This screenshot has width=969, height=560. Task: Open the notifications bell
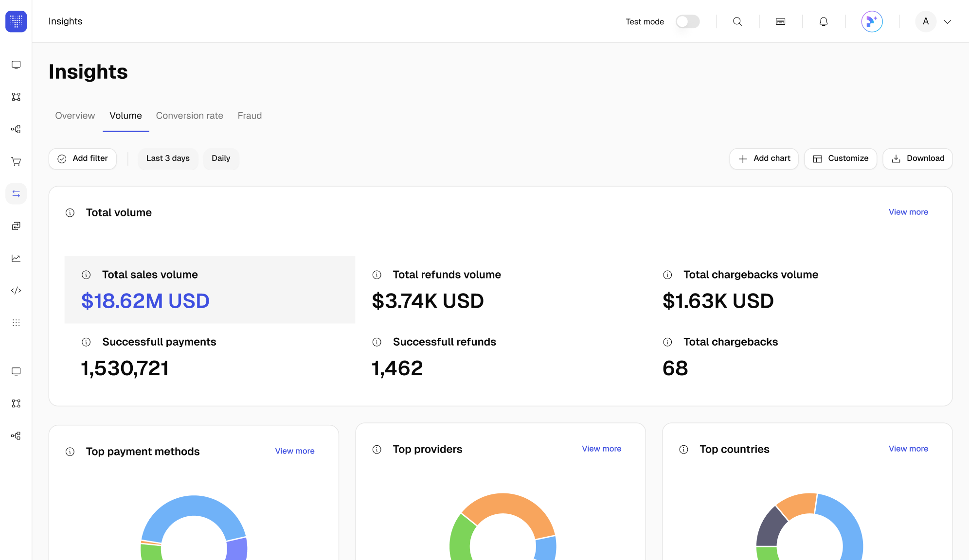824,21
